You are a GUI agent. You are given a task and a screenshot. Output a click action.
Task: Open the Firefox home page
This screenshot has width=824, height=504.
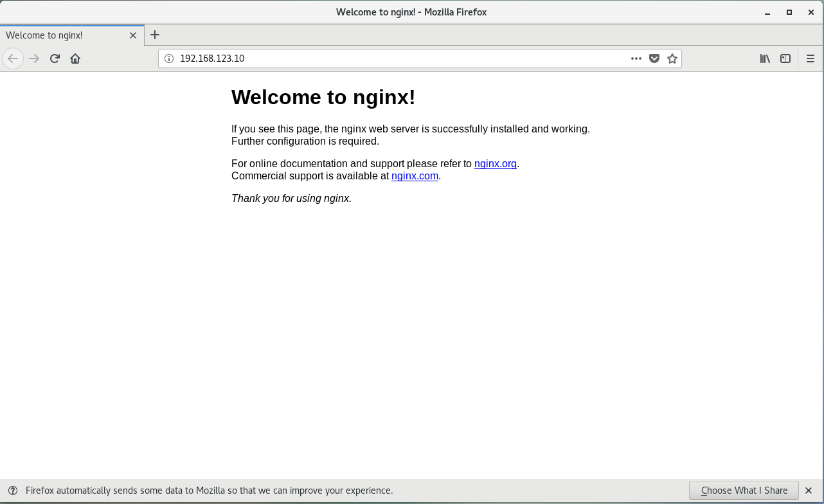coord(75,59)
